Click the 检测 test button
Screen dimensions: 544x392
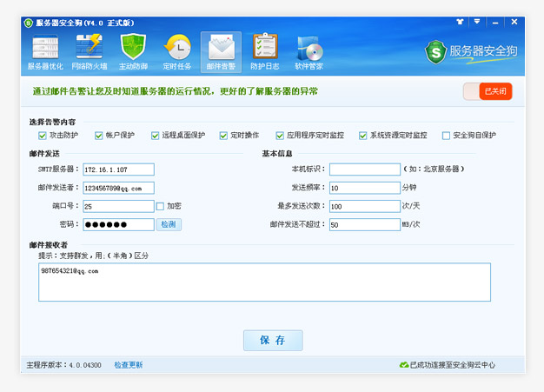click(x=169, y=224)
